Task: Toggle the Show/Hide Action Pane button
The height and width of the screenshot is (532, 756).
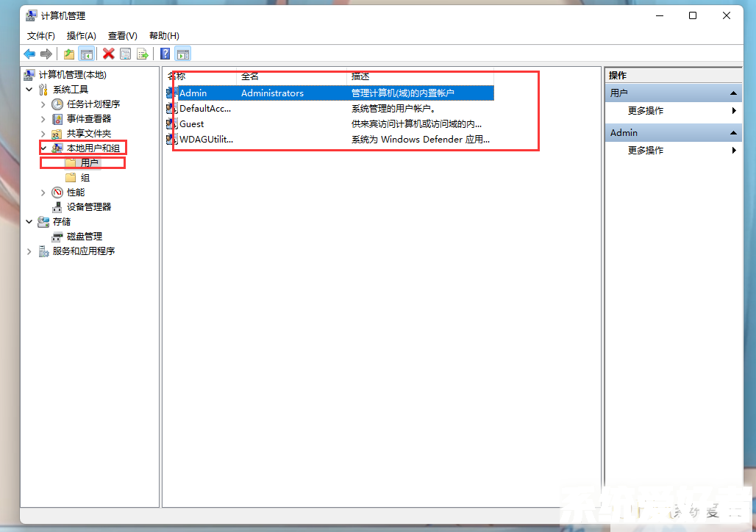Action: pos(183,54)
